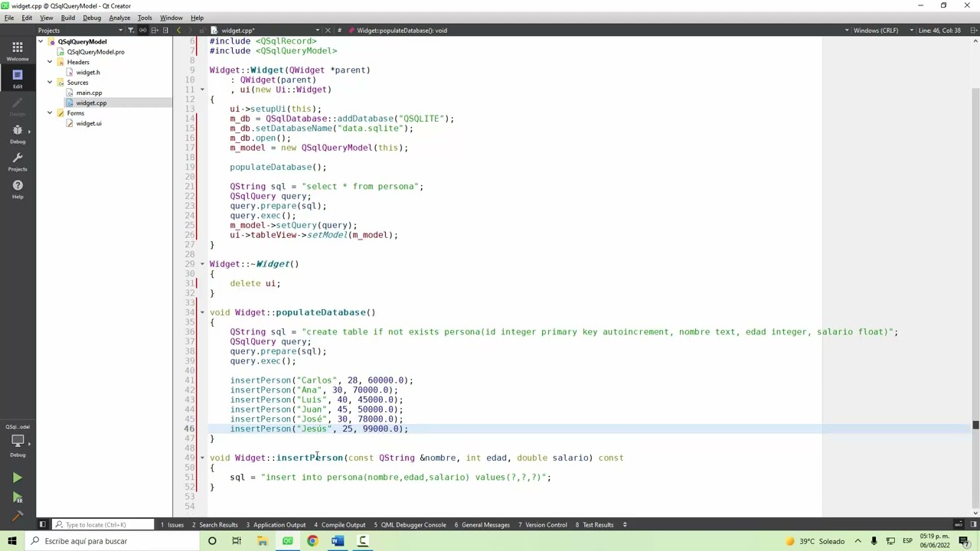The image size is (980, 551).
Task: Close the Projects side panel
Action: (x=166, y=31)
